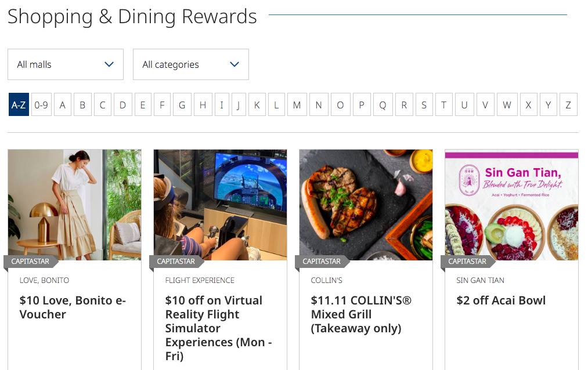
Task: Click CAPITASTAR tag on Love, Bonito card
Action: click(x=30, y=262)
